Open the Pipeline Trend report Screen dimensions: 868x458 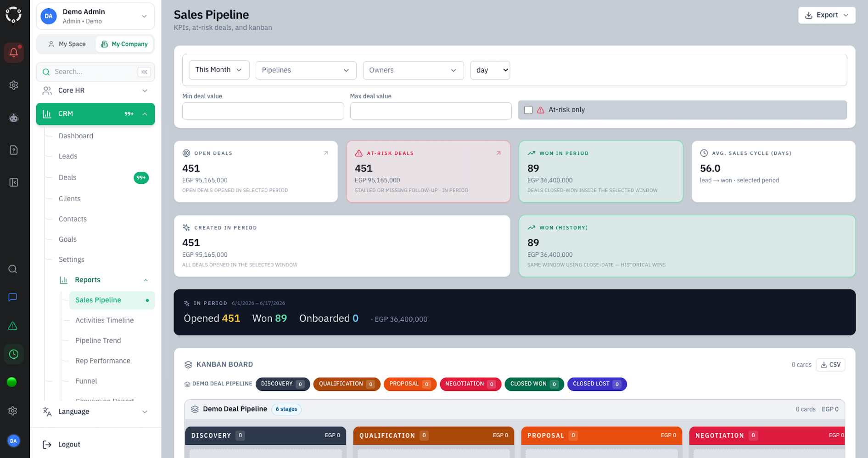pyautogui.click(x=98, y=340)
